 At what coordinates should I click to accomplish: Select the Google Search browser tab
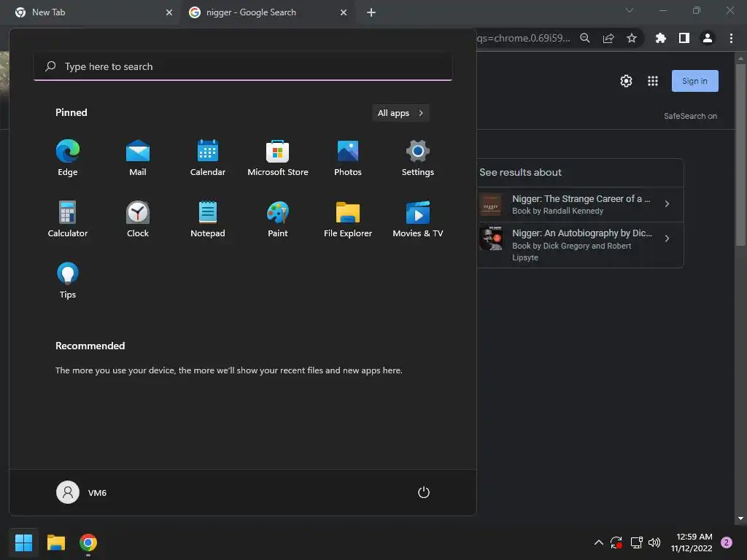(x=267, y=12)
